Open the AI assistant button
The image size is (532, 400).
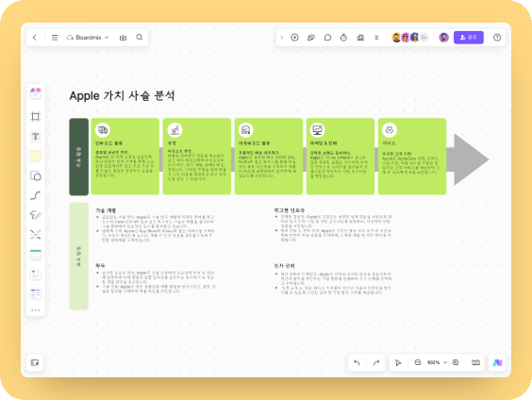(497, 362)
